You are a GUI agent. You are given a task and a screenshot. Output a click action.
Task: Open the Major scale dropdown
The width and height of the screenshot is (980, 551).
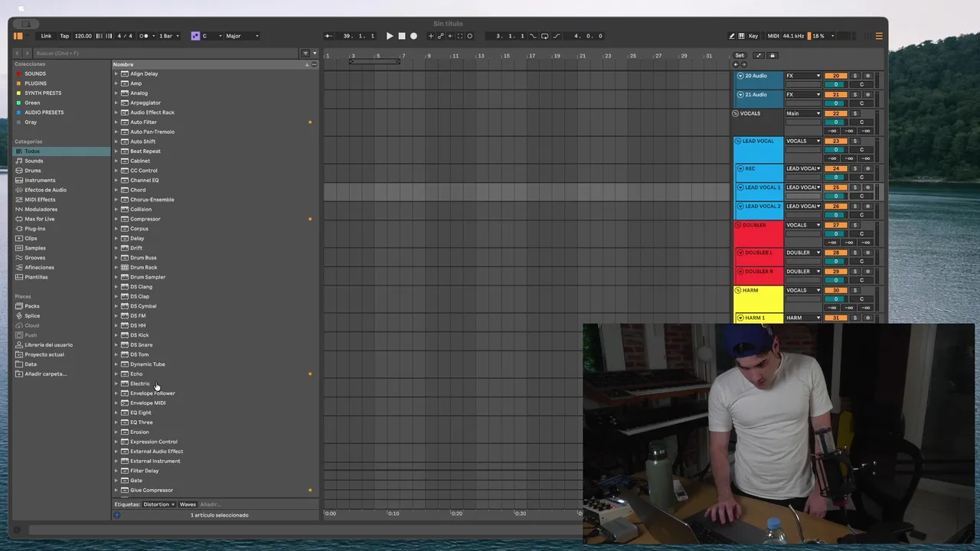242,36
